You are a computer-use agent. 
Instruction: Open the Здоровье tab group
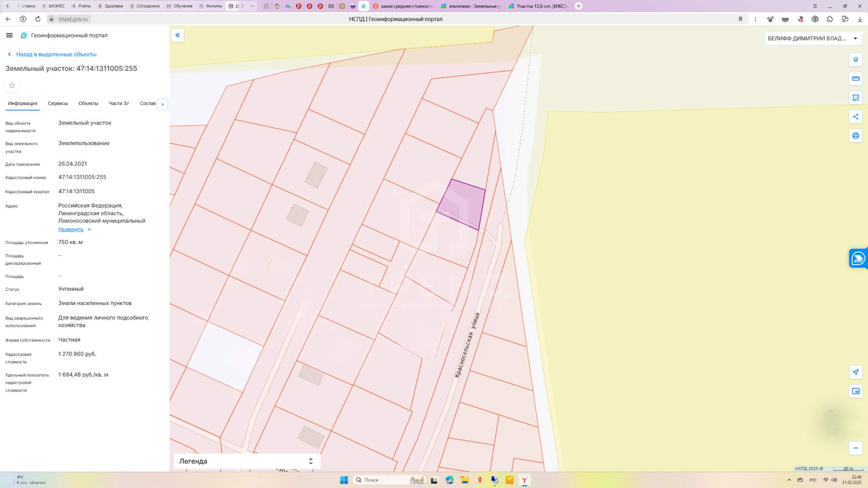point(110,6)
